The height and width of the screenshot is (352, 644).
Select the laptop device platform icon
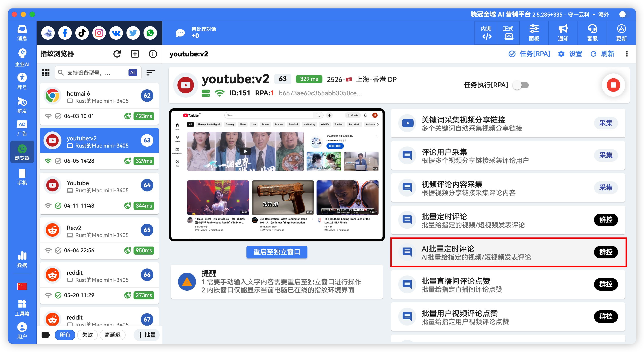tap(48, 33)
